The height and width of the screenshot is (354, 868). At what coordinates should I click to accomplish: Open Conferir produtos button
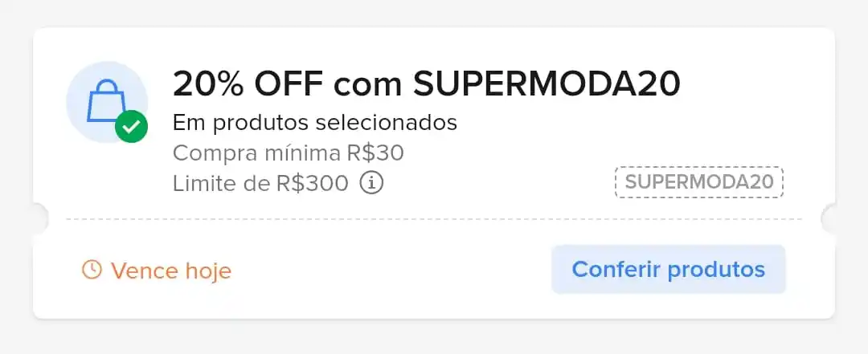pyautogui.click(x=668, y=270)
